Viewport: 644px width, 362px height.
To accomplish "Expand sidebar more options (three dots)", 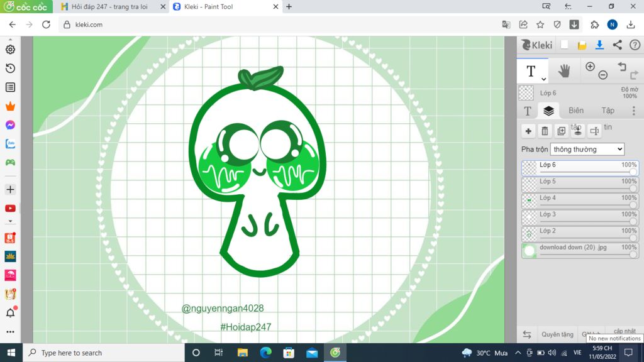I will [10, 332].
